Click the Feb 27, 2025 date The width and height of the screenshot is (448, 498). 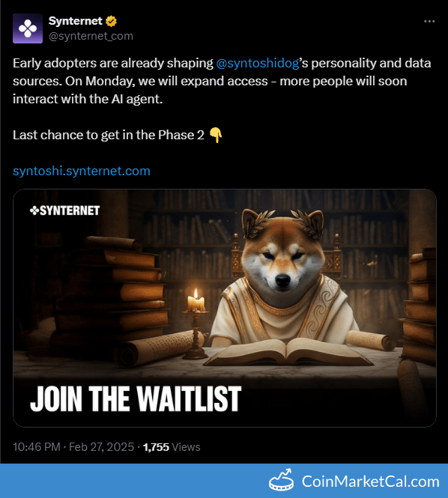click(x=101, y=447)
